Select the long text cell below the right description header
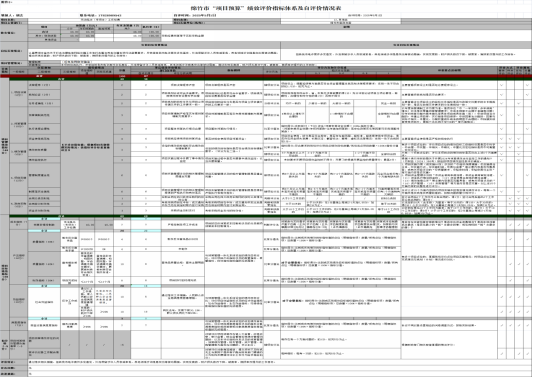The image size is (533, 378). [406, 54]
